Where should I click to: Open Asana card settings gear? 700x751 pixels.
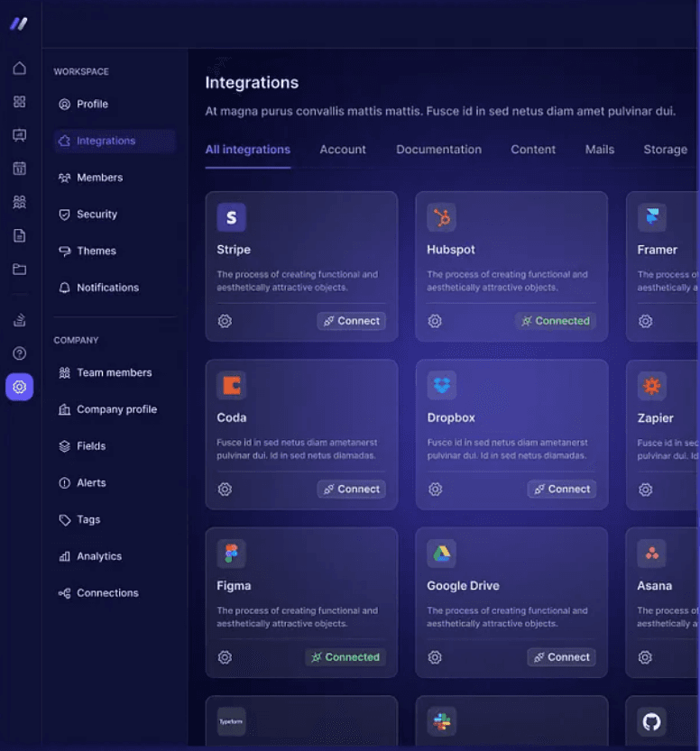(645, 657)
